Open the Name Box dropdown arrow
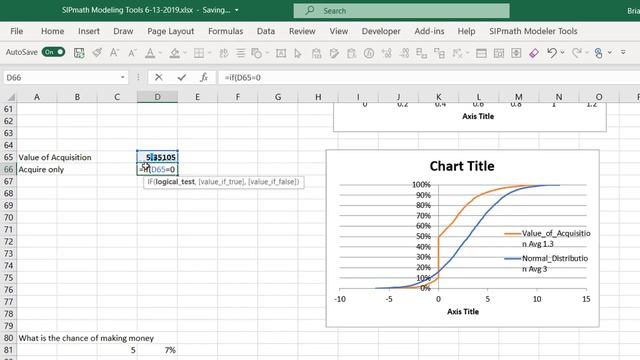The width and height of the screenshot is (640, 360). click(122, 78)
